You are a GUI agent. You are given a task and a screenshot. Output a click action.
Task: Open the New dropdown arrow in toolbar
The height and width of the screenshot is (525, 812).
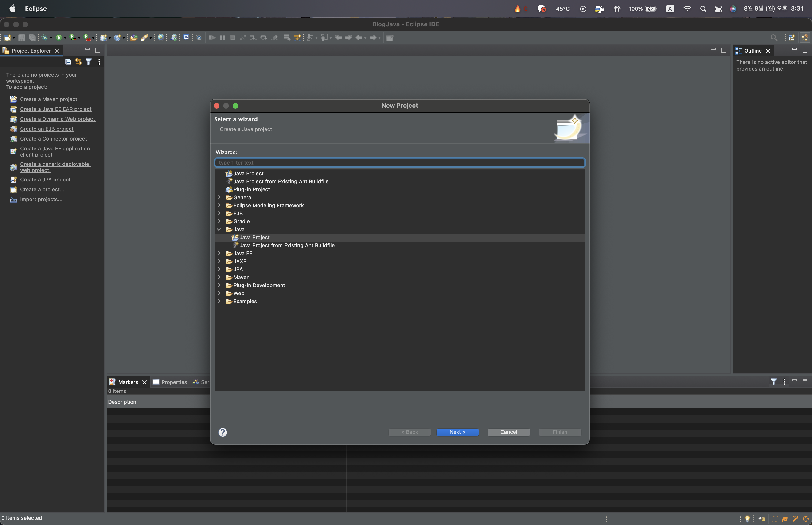tap(14, 38)
